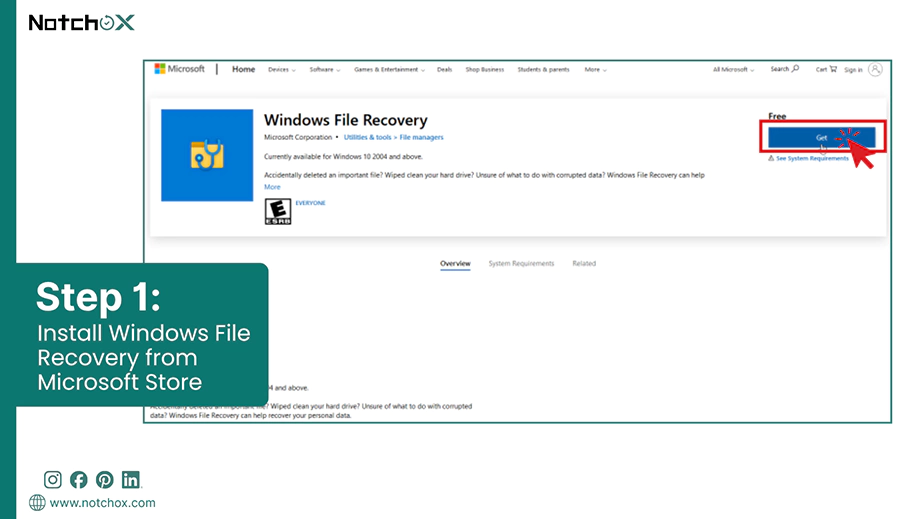
Task: Go to Shop Business
Action: (x=485, y=69)
